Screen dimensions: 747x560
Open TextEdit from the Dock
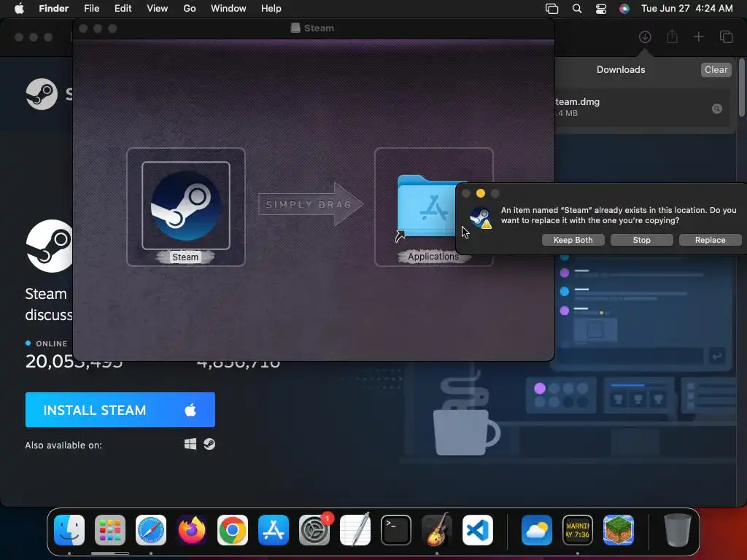pos(355,530)
